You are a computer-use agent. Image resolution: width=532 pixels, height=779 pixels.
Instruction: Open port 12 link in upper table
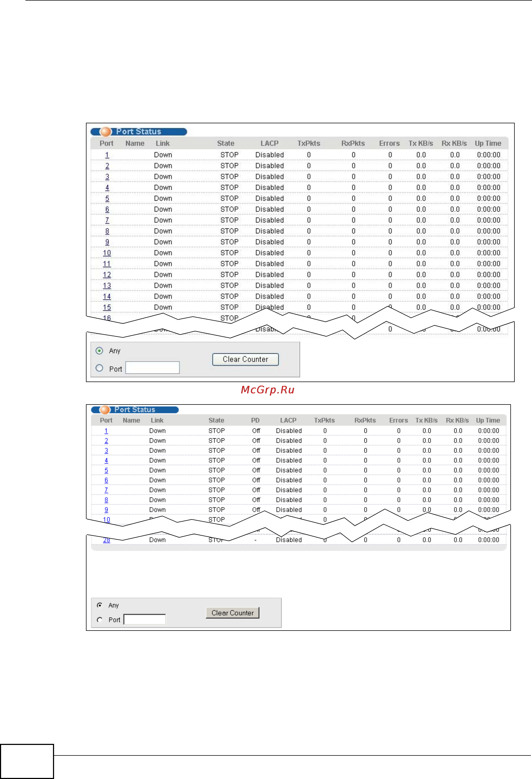[x=107, y=275]
